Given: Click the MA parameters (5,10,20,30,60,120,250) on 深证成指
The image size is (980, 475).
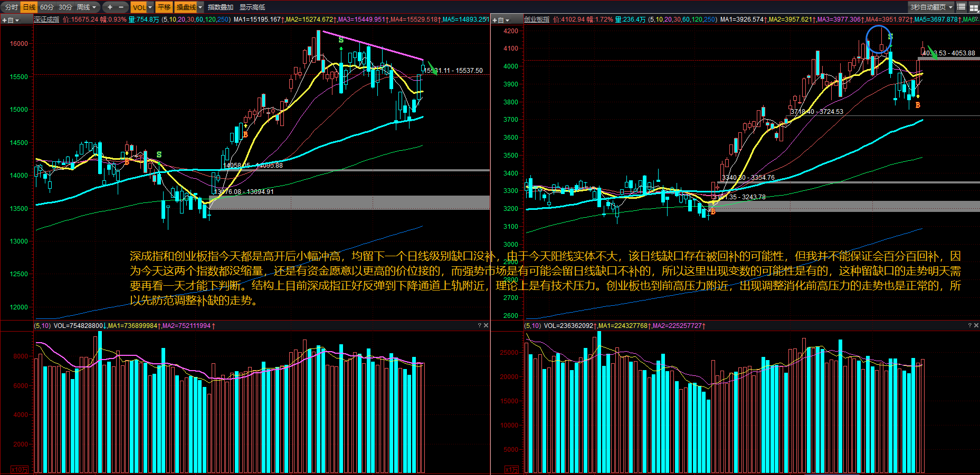Looking at the screenshot, I should (x=196, y=20).
